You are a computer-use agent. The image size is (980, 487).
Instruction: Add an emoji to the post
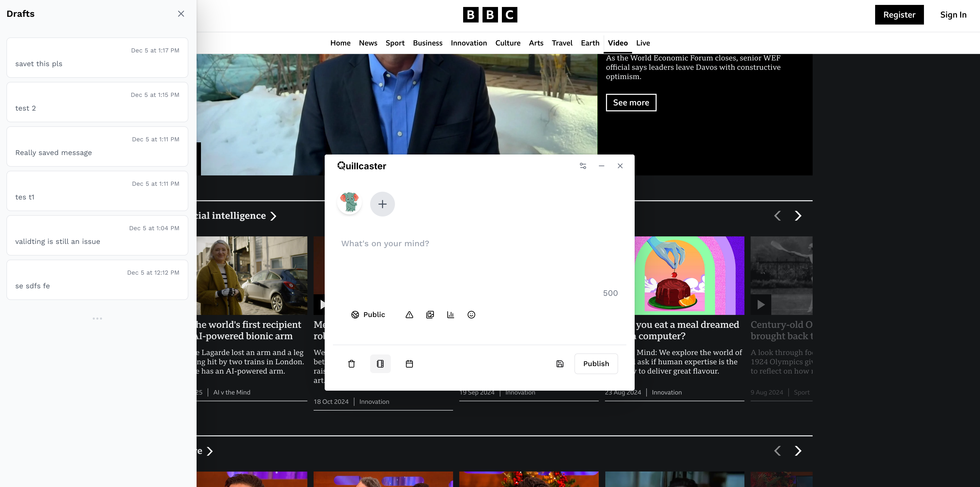click(x=471, y=315)
